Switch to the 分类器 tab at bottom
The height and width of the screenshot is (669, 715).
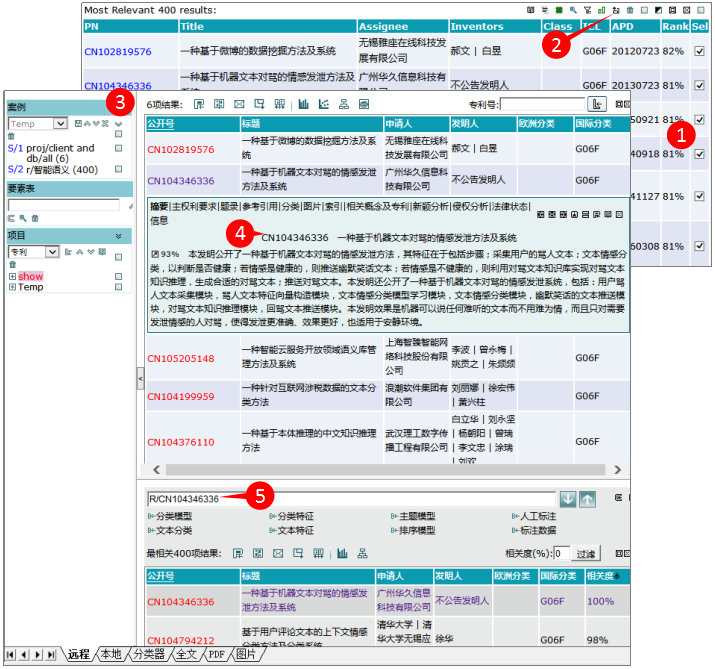pos(146,654)
